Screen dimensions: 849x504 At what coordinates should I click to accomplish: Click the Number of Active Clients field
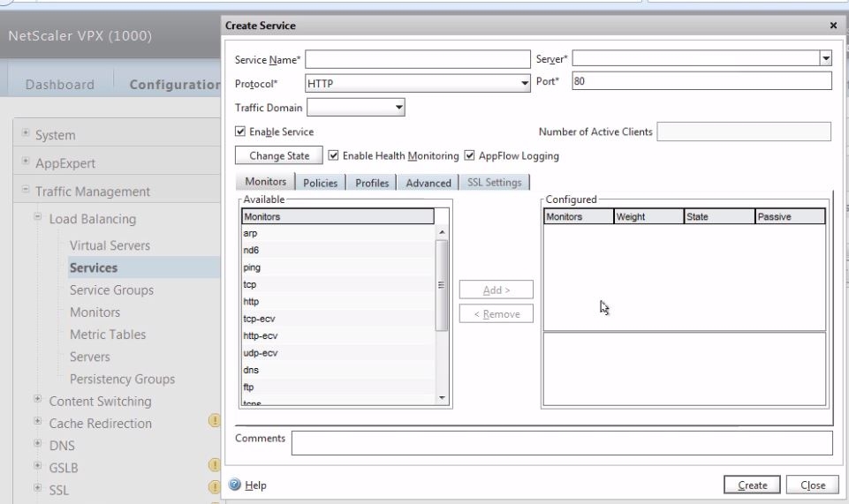tap(744, 132)
